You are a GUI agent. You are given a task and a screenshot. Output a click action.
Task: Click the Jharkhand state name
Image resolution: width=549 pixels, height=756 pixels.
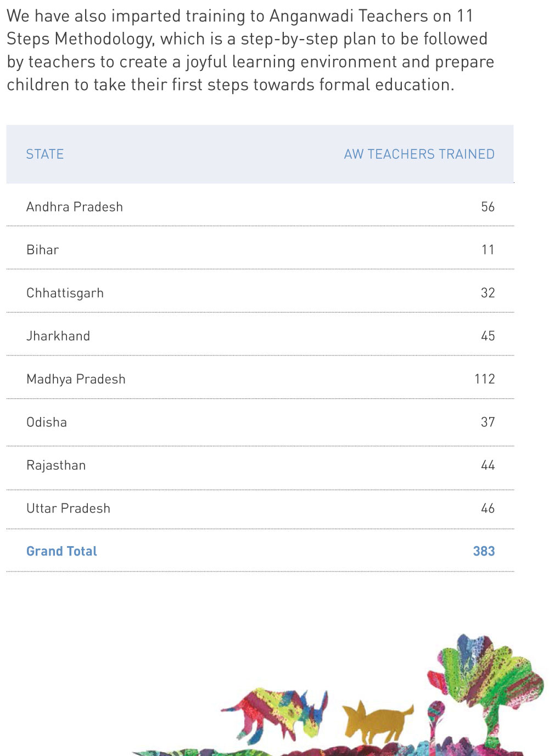pos(58,336)
